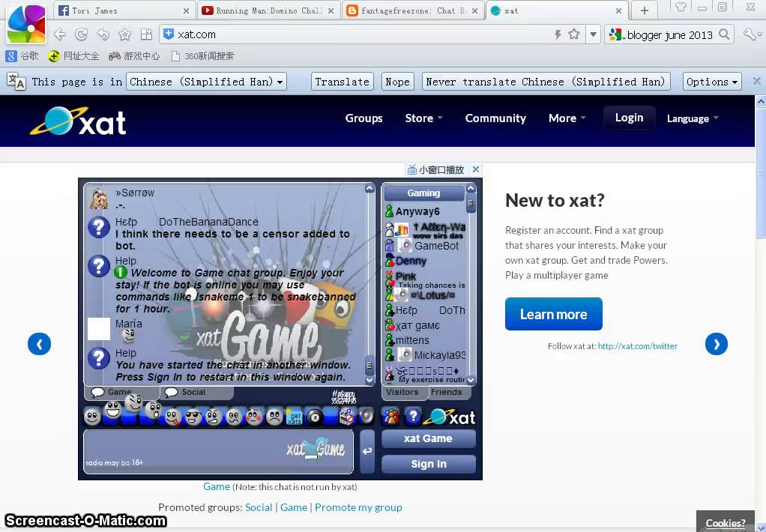This screenshot has height=532, width=766.
Task: Expand the Store menu in xat header
Action: coord(423,118)
